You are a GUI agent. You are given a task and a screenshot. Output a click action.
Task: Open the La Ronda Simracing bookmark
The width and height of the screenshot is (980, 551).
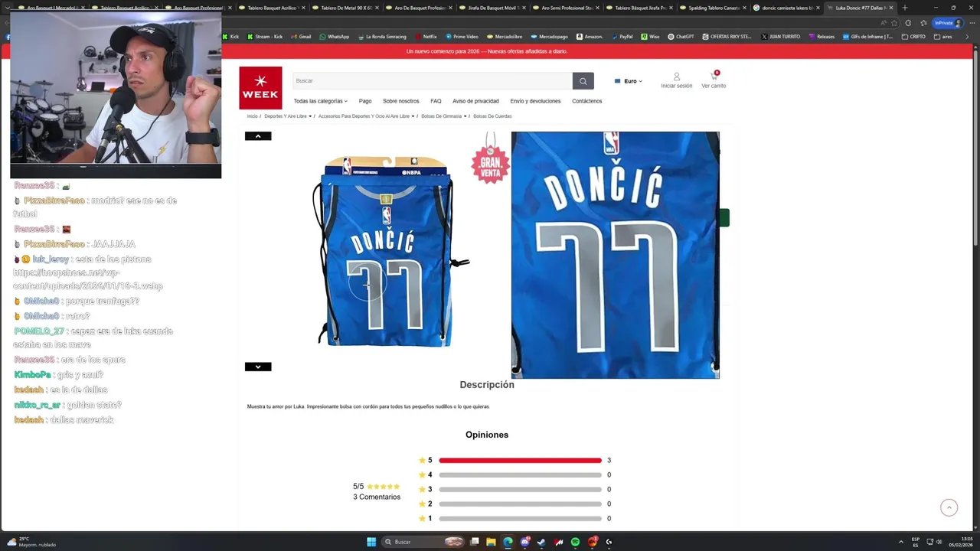pos(382,37)
